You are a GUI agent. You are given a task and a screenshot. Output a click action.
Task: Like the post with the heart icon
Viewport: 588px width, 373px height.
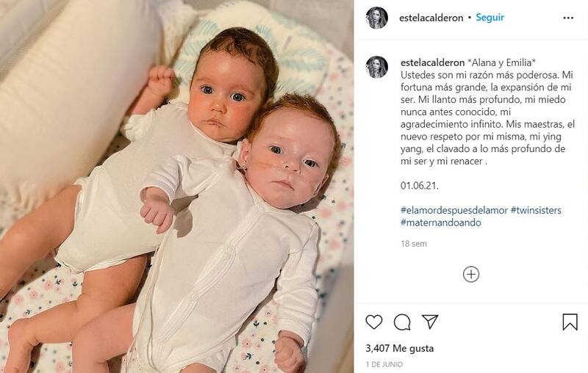[374, 322]
